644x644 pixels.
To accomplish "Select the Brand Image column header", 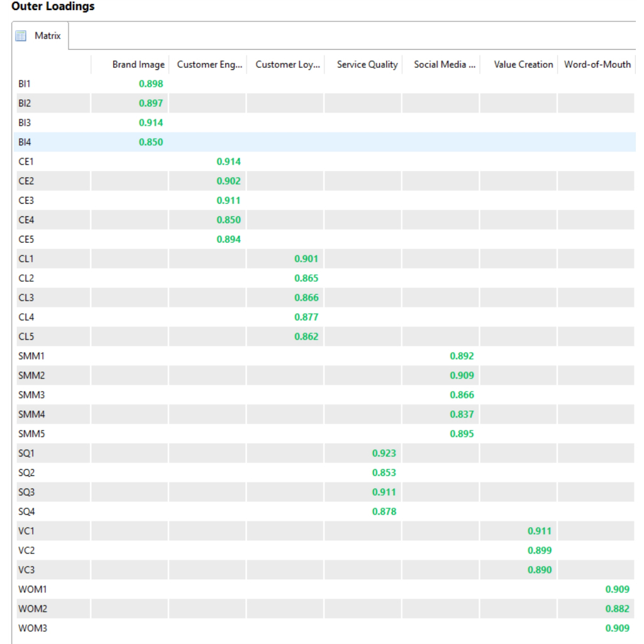I will [x=138, y=64].
